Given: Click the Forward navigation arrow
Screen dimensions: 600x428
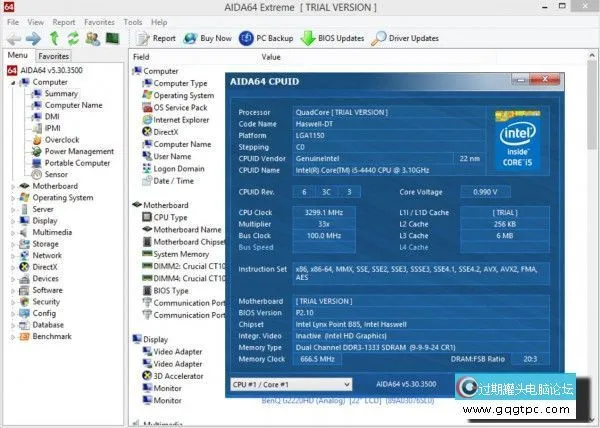Looking at the screenshot, I should tap(34, 39).
